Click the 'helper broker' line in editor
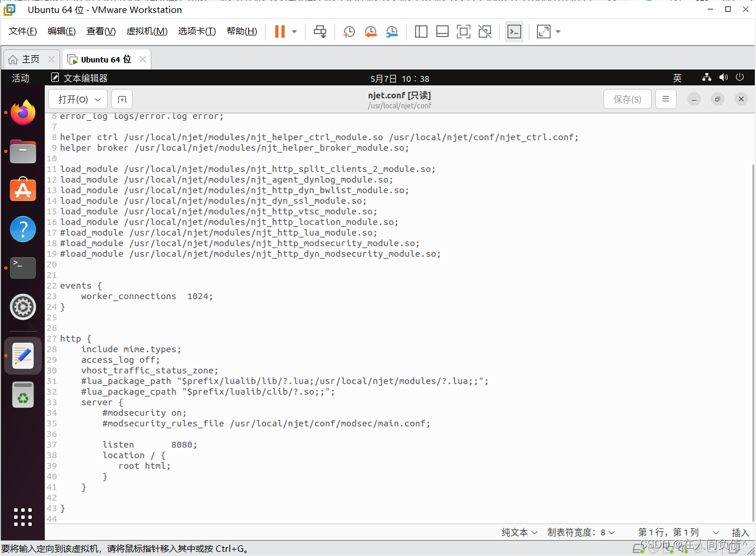756x556 pixels. tap(234, 148)
